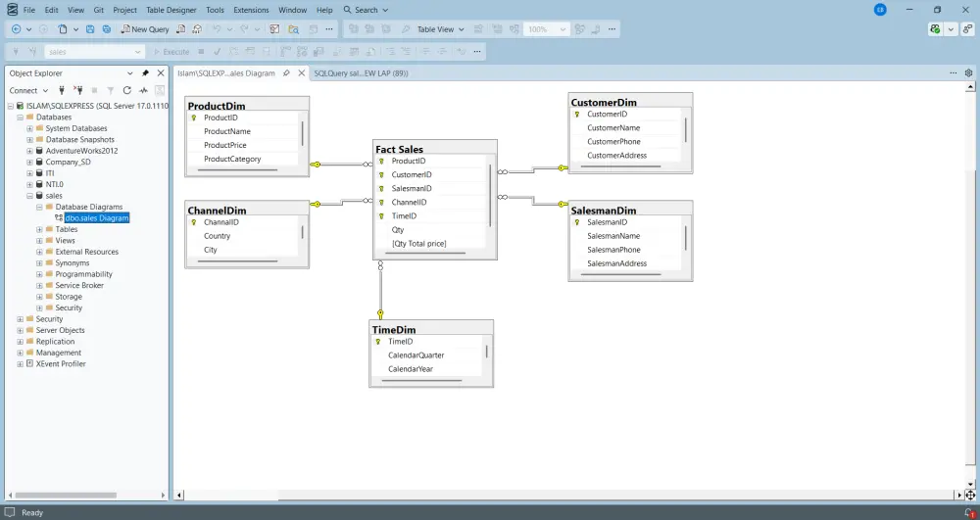Open the Table Designer menu
Screen dimensions: 980x520
tap(171, 10)
